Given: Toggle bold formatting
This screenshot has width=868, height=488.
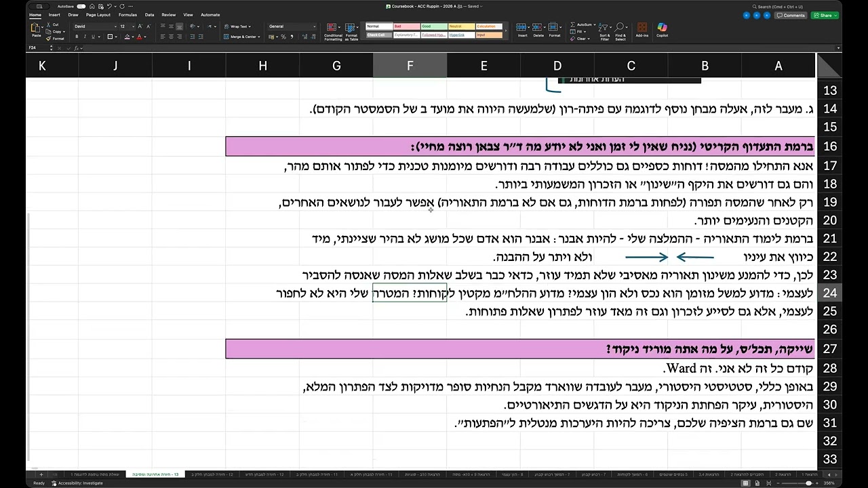Looking at the screenshot, I should point(77,37).
